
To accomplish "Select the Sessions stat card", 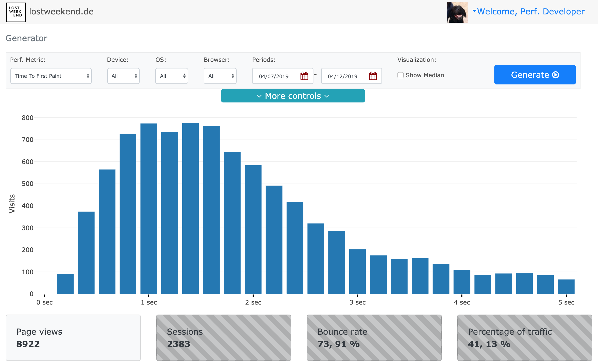I will tap(223, 337).
